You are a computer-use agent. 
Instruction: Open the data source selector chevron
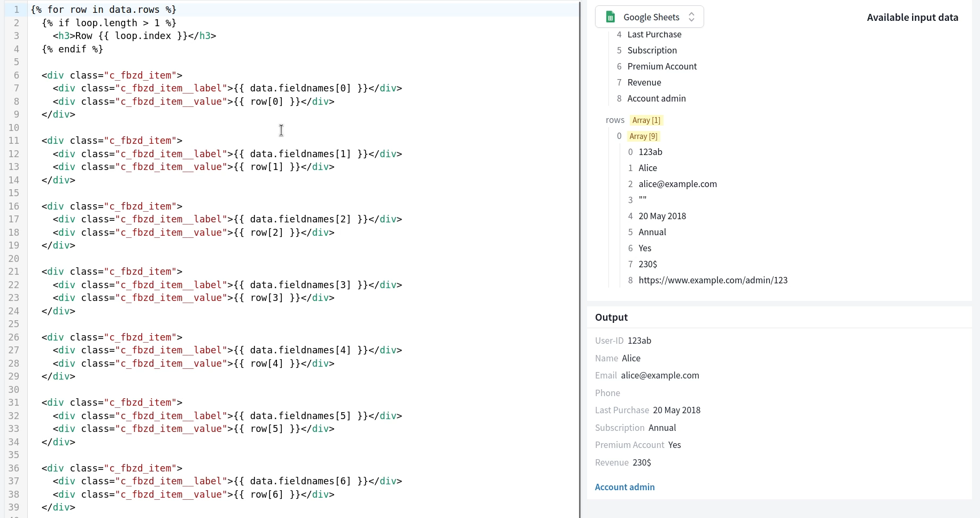point(691,17)
